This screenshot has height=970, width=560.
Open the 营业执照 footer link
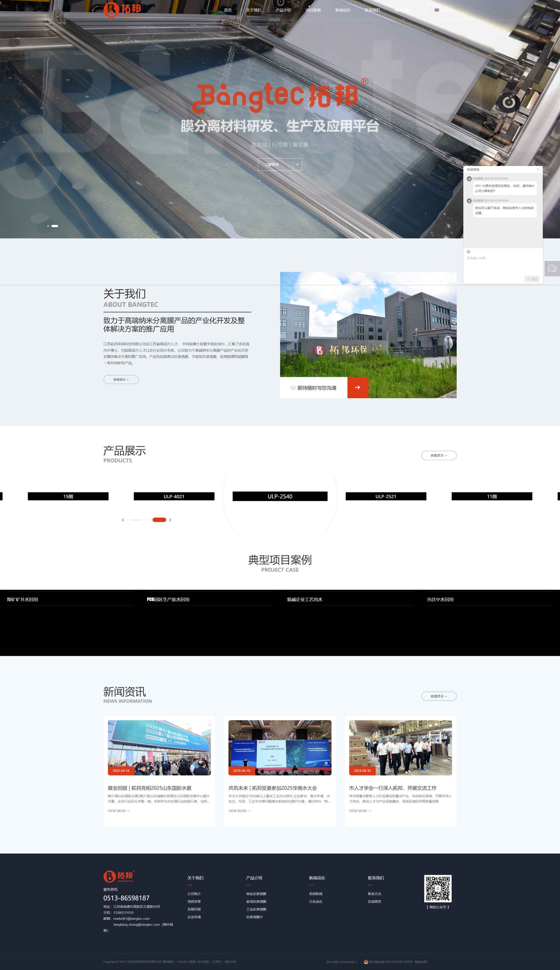[421, 961]
